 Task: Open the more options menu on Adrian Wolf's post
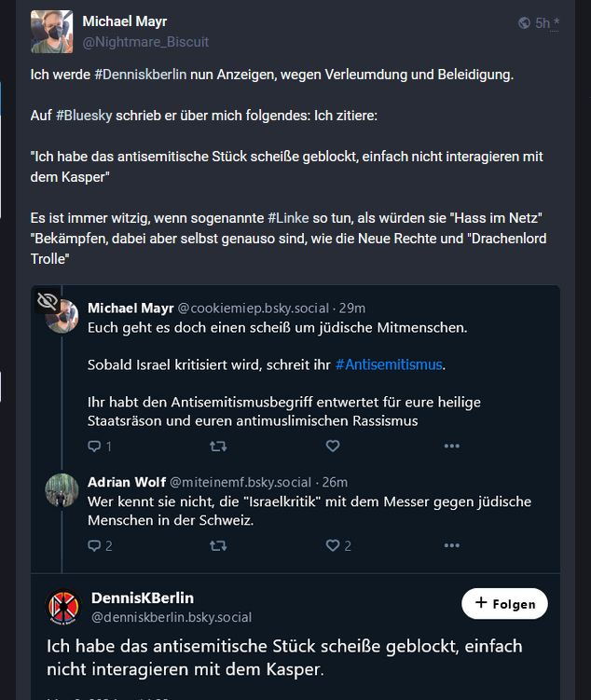(452, 545)
